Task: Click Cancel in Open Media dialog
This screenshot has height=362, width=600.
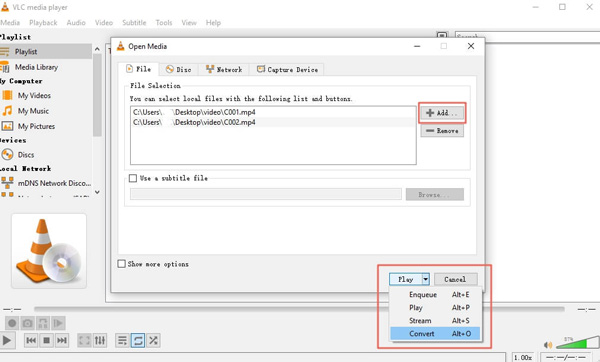Action: pos(455,279)
